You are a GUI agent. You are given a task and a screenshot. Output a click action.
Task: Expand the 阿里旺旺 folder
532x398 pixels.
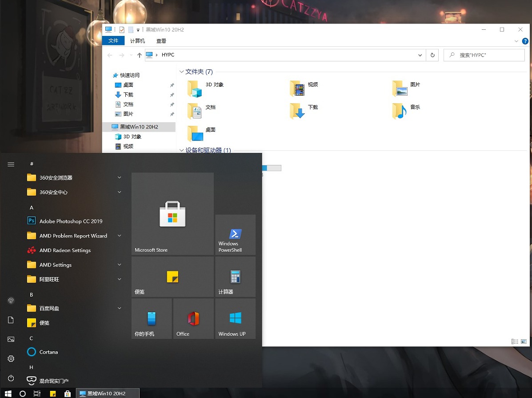click(120, 279)
